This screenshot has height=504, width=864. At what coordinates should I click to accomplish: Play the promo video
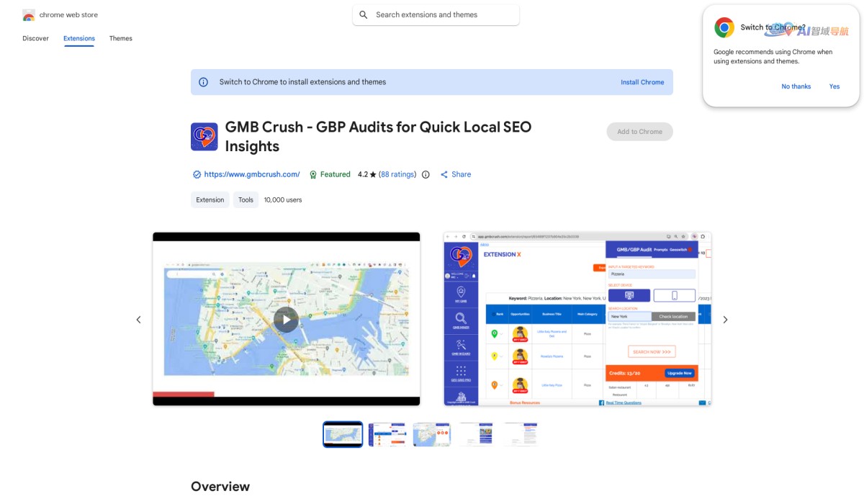click(286, 319)
